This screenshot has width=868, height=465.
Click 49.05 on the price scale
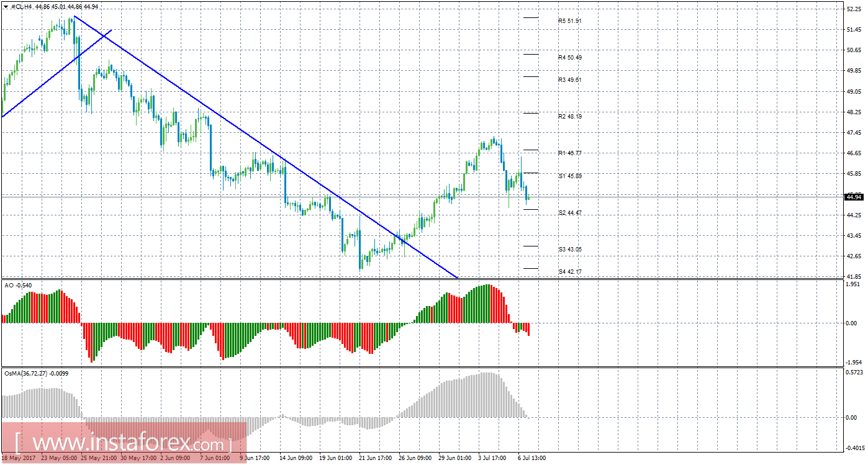click(x=854, y=91)
